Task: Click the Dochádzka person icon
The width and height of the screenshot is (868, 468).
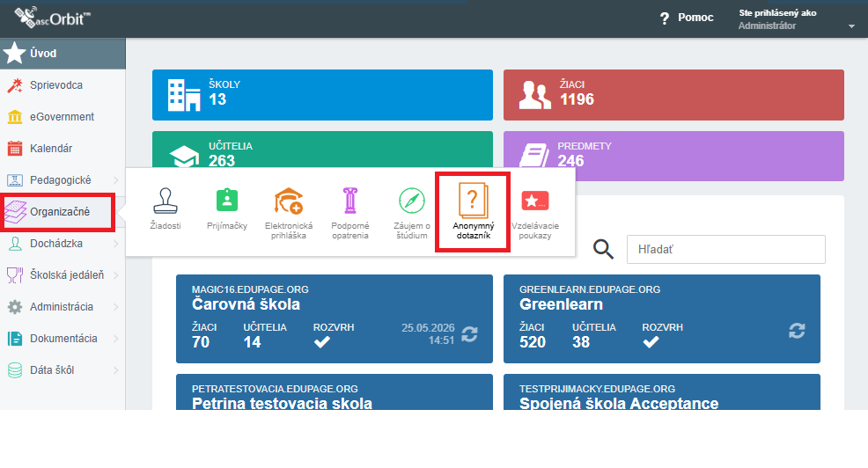Action: [15, 244]
